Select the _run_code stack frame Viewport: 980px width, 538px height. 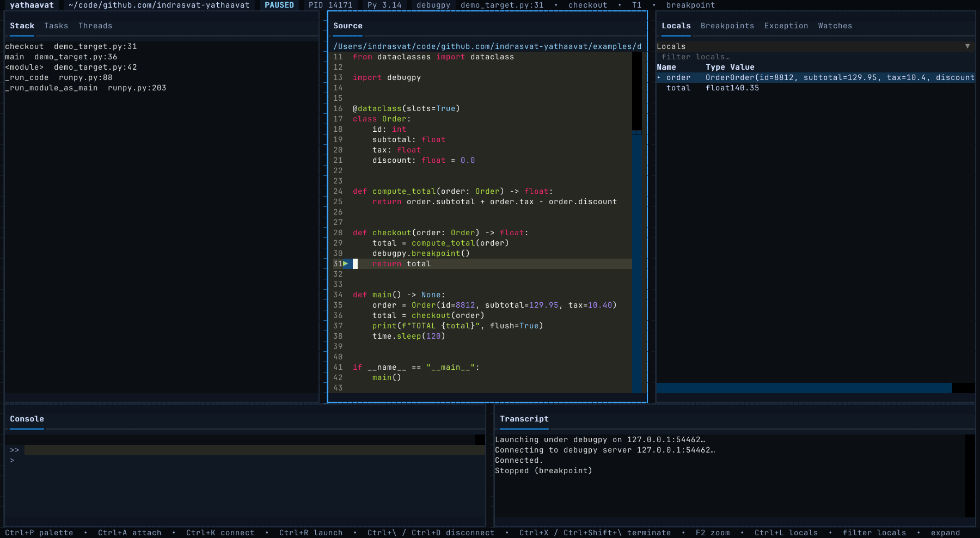(x=162, y=77)
